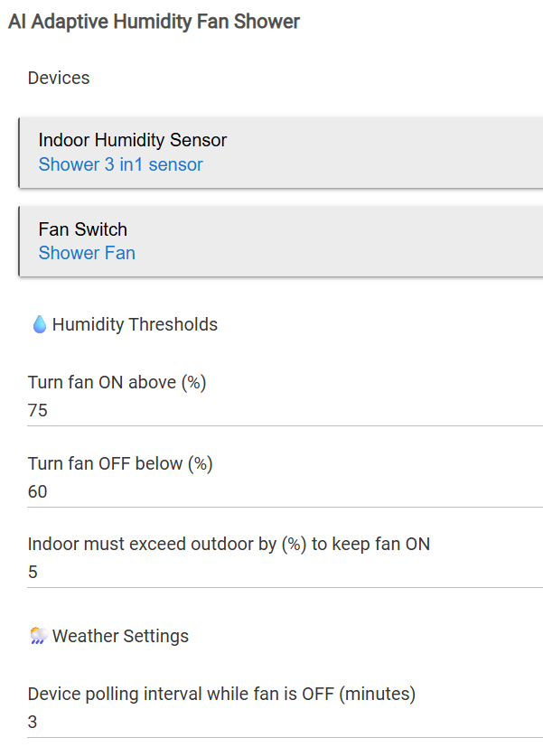Focus the Turn fan OFF field showing 60
The image size is (543, 756).
click(285, 491)
